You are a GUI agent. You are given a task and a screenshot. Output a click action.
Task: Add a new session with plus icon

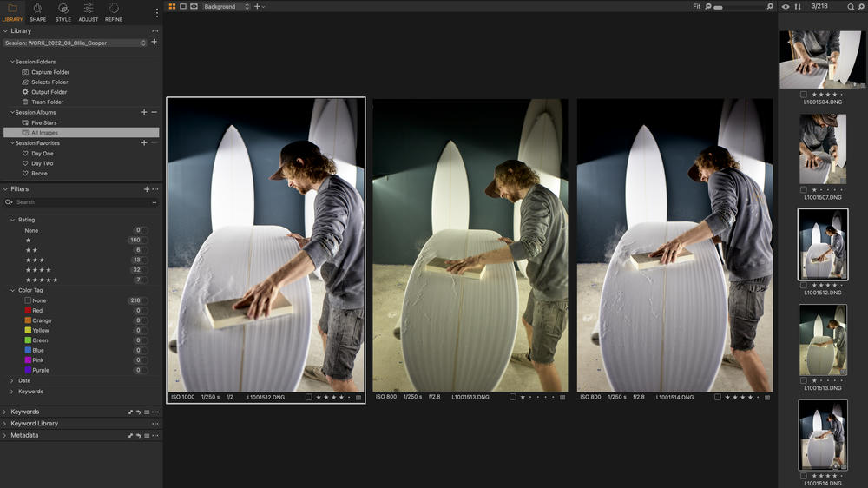point(154,42)
